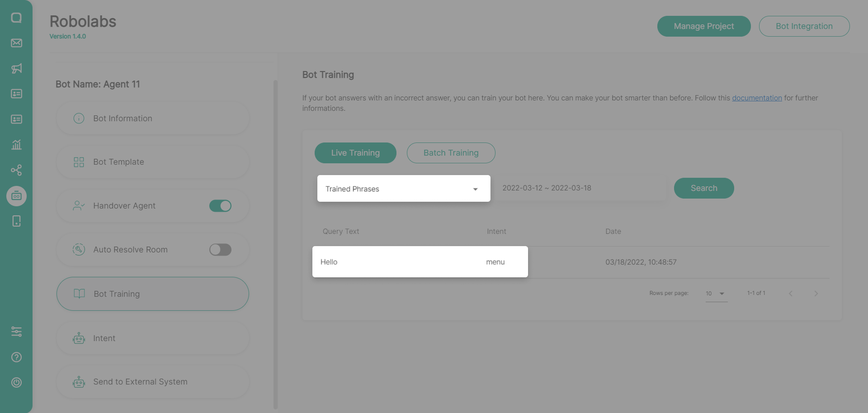Open the Bot Information menu item
Image resolution: width=868 pixels, height=413 pixels.
point(152,119)
